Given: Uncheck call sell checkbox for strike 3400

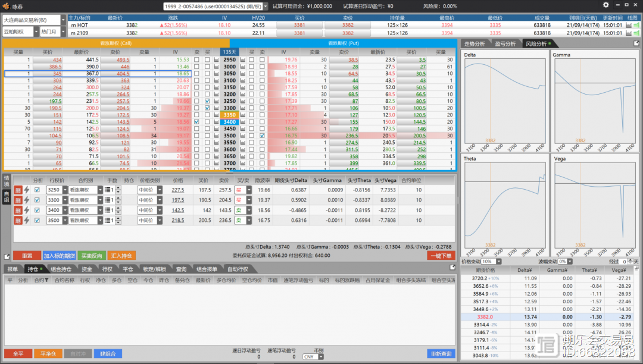Looking at the screenshot, I should click(196, 122).
